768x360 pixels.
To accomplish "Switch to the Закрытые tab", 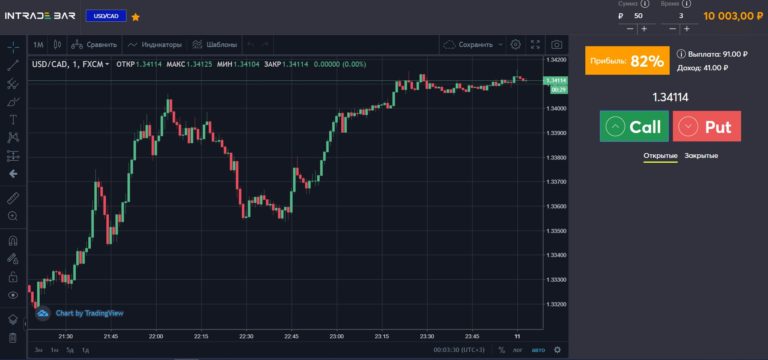I will (701, 156).
